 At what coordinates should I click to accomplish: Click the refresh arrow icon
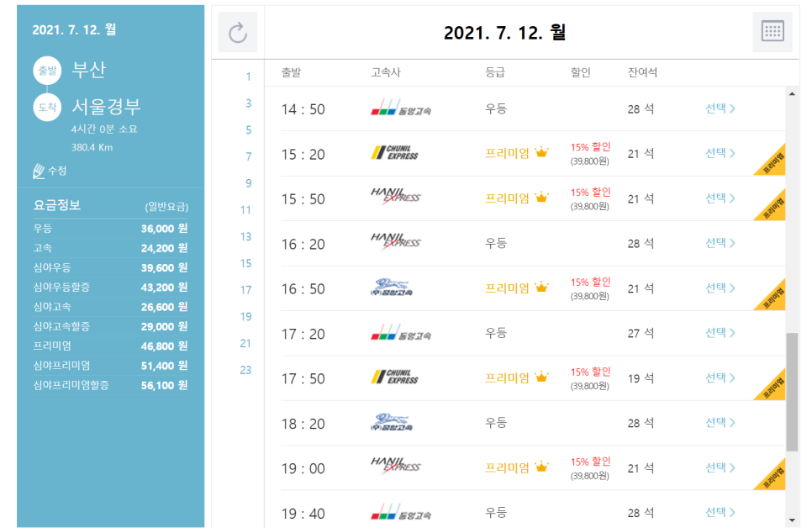[238, 33]
